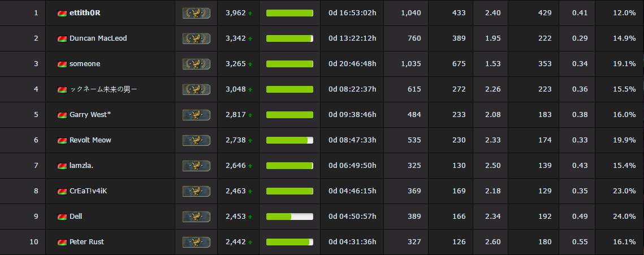644x255 pixels.
Task: Click the flag icon next to Garry West*
Action: [x=62, y=115]
